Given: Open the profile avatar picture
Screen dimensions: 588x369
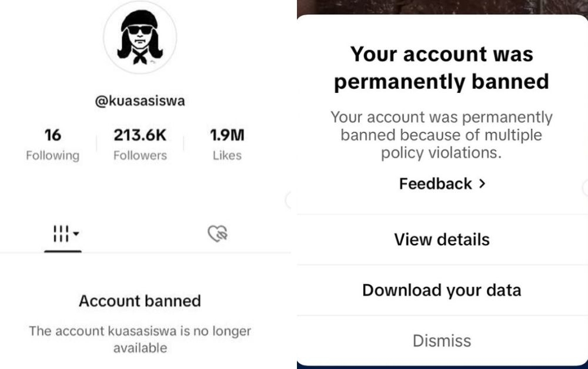Looking at the screenshot, I should point(140,36).
